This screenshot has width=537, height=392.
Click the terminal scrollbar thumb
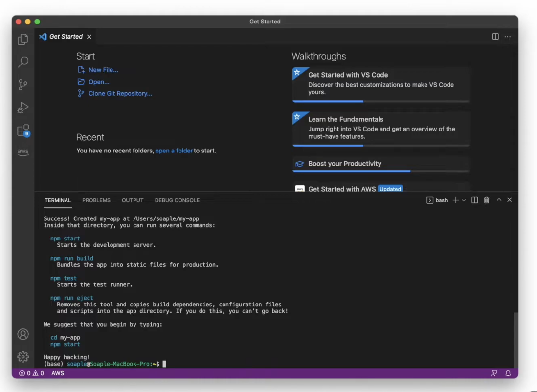click(x=516, y=340)
